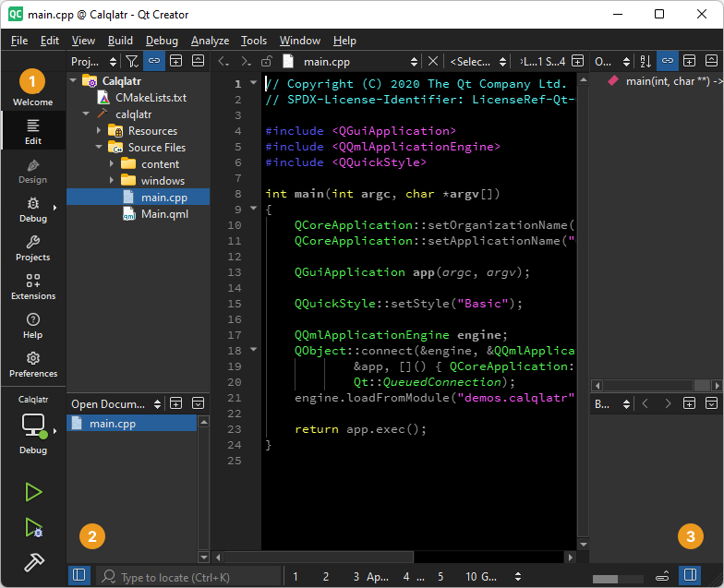
Task: Go to previous bookmark in right sidebar
Action: (645, 404)
